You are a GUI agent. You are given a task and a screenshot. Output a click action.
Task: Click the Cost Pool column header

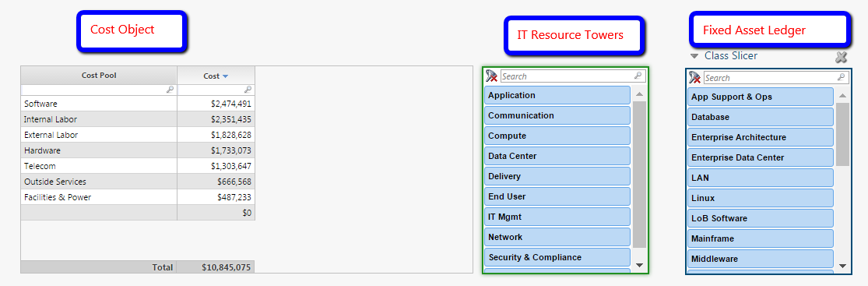(x=99, y=76)
